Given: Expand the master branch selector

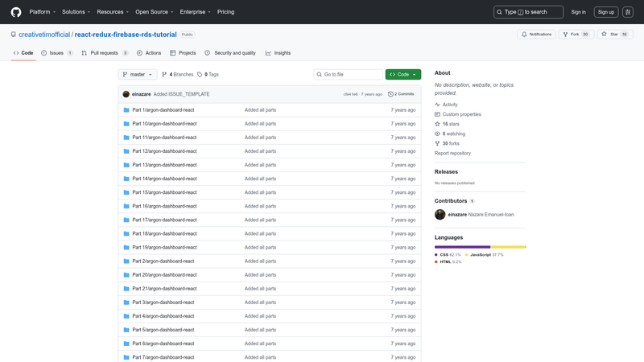Looking at the screenshot, I should point(138,74).
